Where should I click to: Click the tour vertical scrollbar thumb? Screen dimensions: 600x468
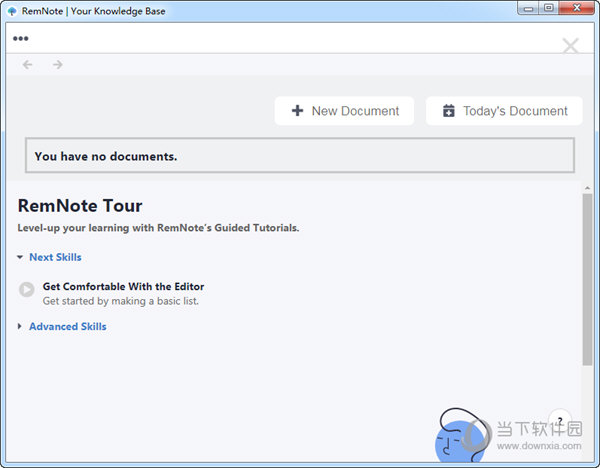click(x=587, y=279)
